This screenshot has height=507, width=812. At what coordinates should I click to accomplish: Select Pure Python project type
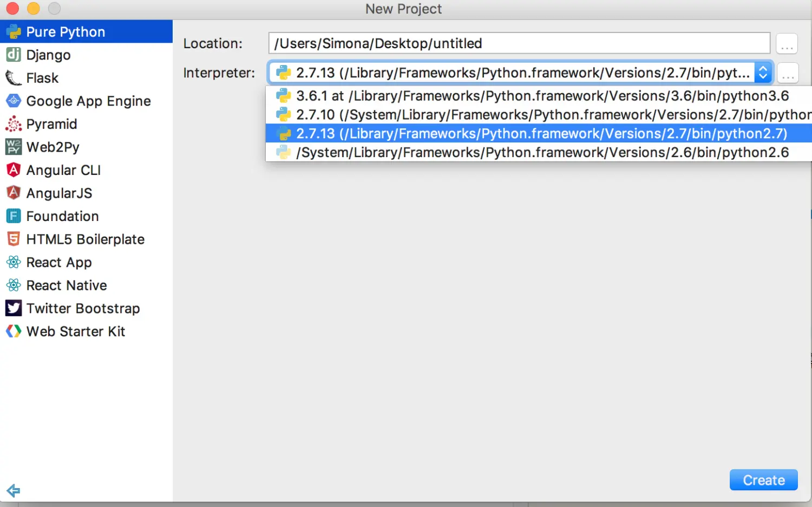[87, 31]
